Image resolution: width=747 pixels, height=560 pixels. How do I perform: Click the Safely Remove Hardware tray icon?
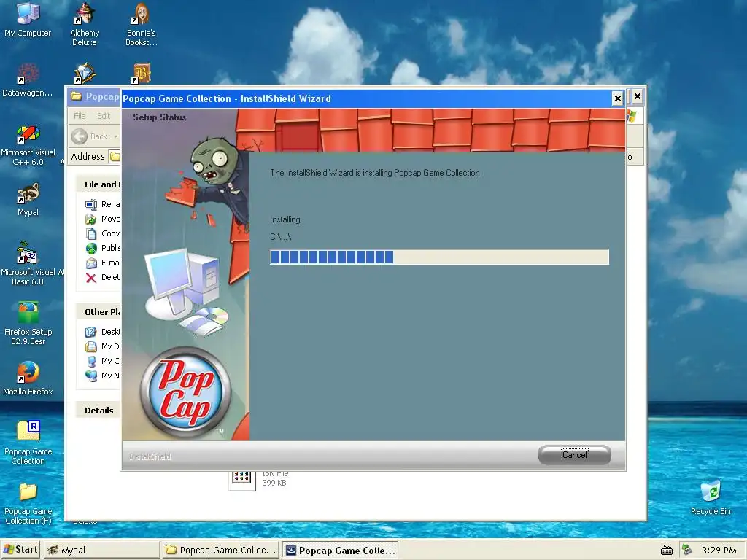(x=686, y=550)
